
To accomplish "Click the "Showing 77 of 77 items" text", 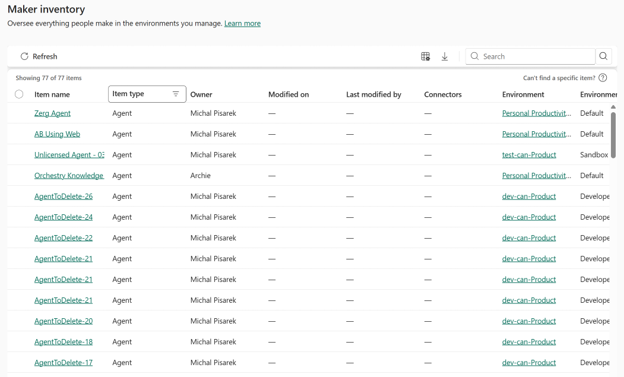I will tap(49, 78).
